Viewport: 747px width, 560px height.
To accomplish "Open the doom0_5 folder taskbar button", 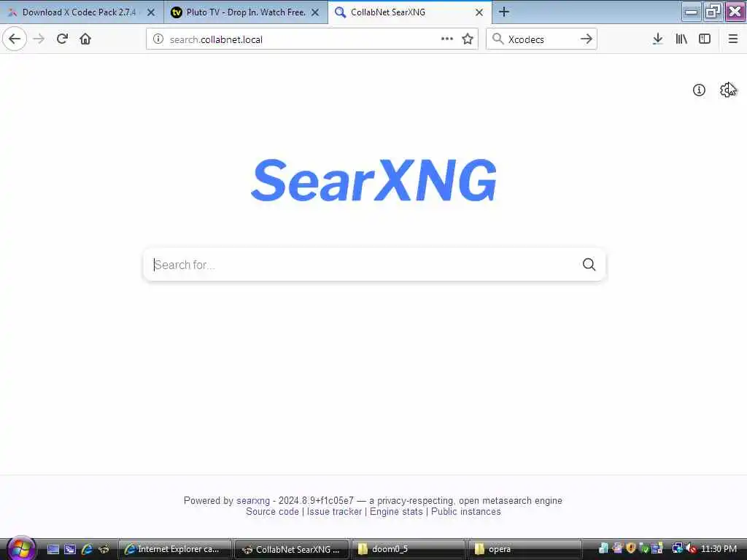I will pyautogui.click(x=409, y=549).
